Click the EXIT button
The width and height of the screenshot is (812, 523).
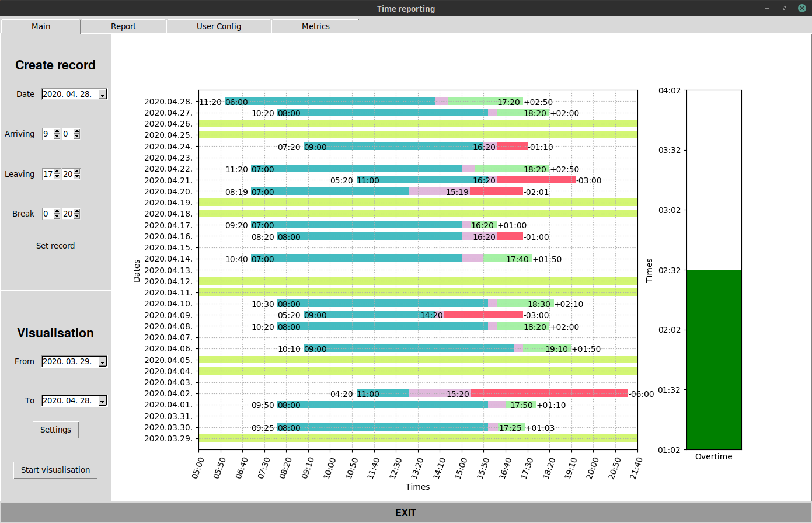point(406,512)
